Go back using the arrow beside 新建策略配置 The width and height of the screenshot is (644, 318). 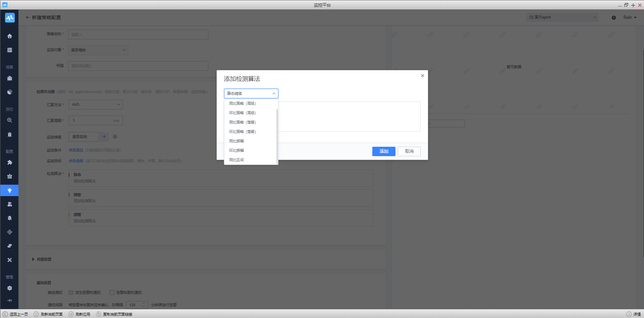28,17
